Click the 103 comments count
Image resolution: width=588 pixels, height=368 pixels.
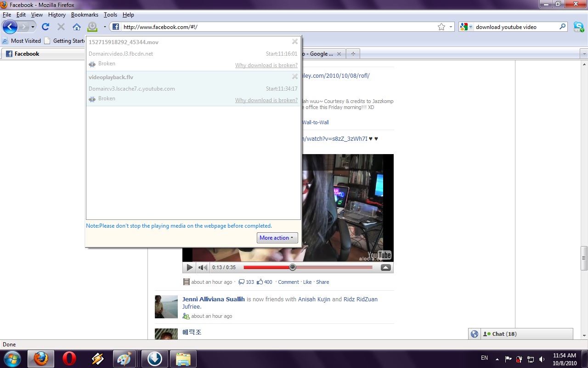pyautogui.click(x=246, y=282)
